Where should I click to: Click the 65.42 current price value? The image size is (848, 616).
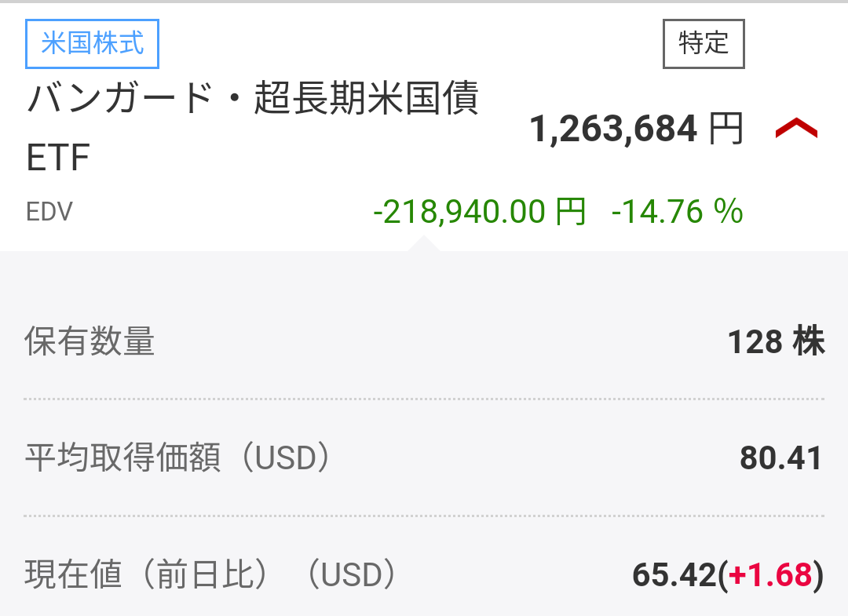[x=674, y=575]
